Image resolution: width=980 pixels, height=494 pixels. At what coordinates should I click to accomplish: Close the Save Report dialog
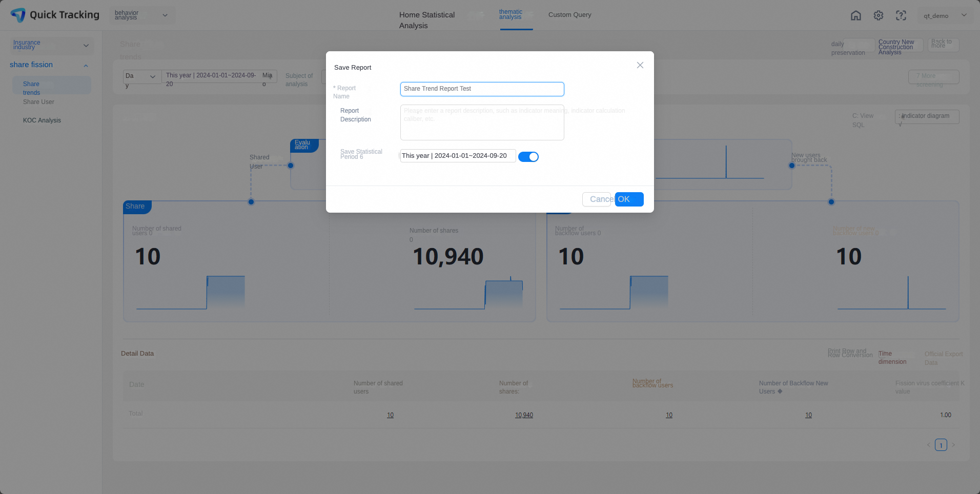tap(640, 65)
